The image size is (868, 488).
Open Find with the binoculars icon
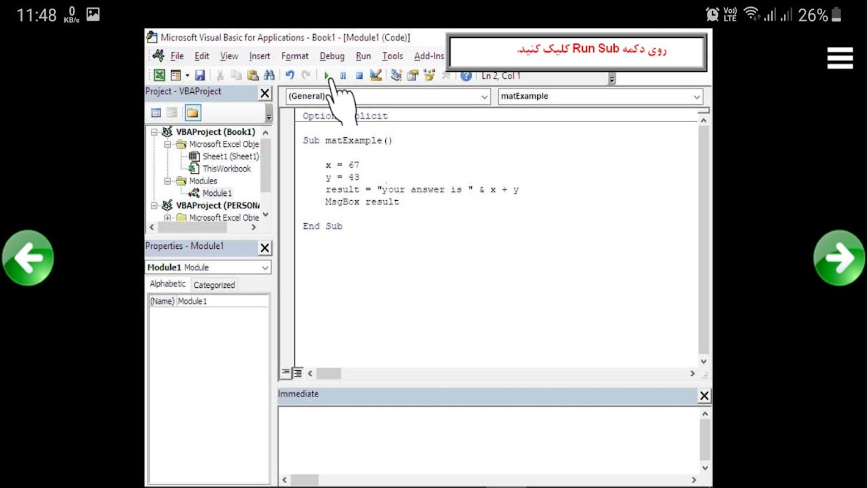click(269, 76)
